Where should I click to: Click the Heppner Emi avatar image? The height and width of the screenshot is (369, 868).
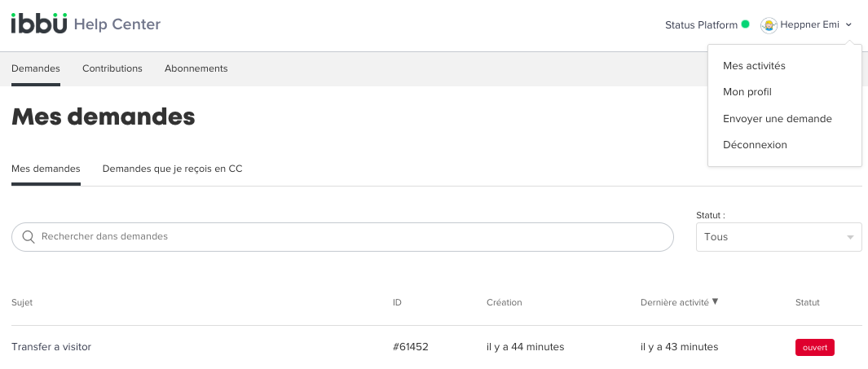pos(769,25)
